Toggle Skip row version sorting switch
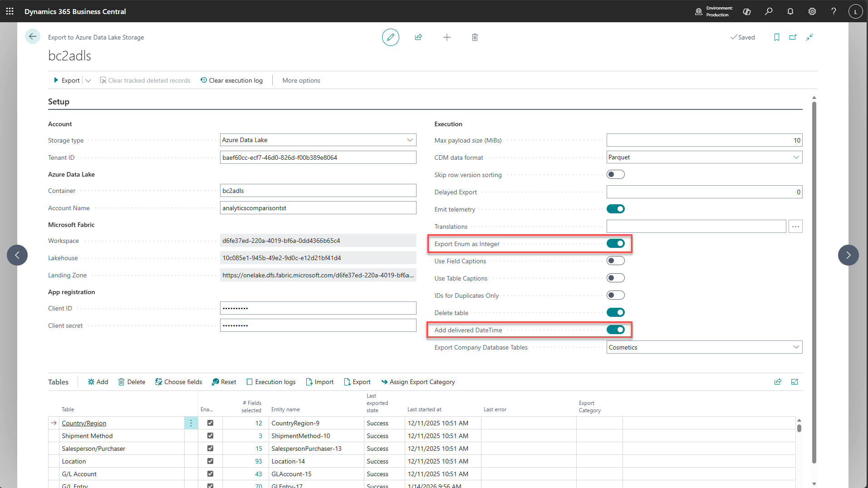 pos(615,175)
